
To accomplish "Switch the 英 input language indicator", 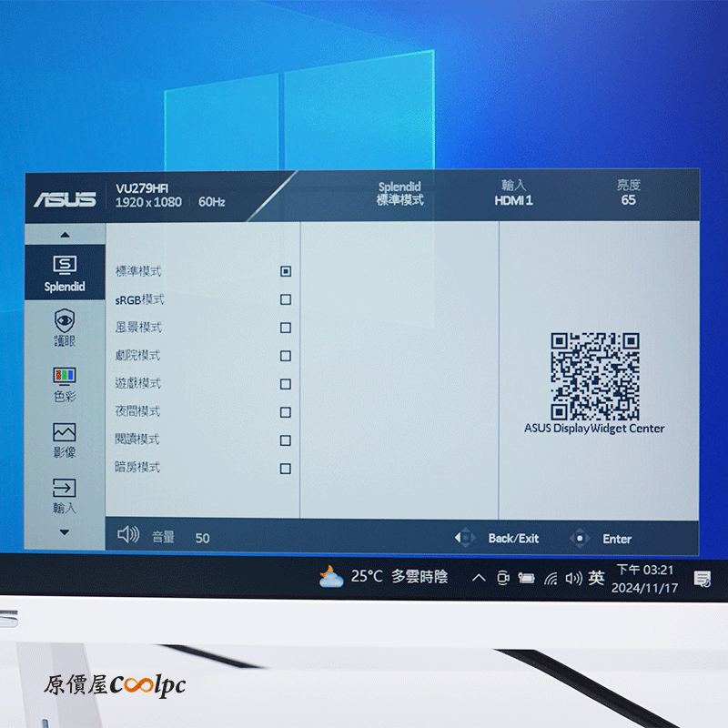I will point(596,578).
